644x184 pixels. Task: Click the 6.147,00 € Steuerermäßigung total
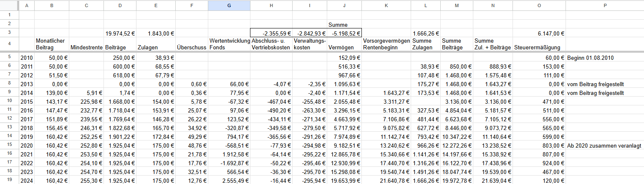click(x=539, y=33)
